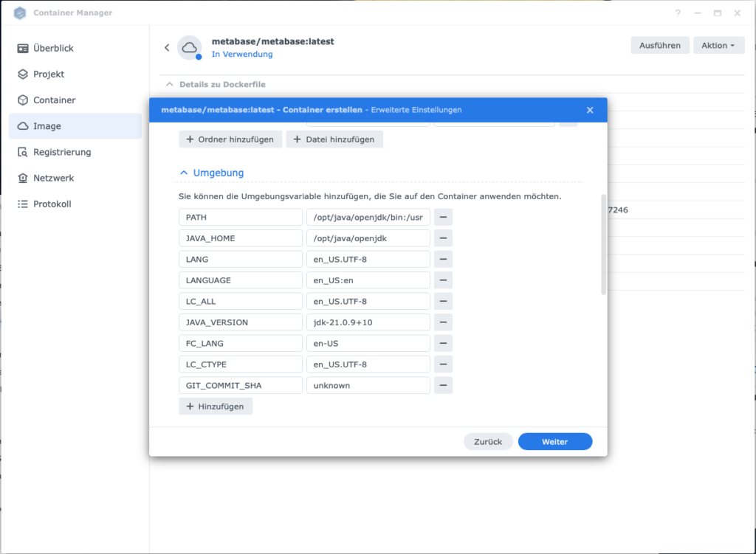Click the Container Manager app logo

pyautogui.click(x=20, y=13)
